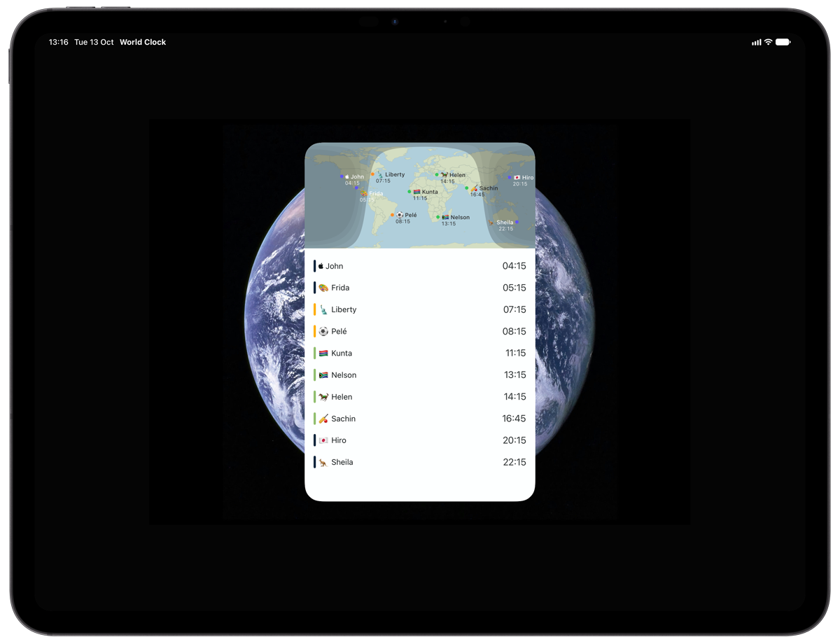
Task: Tap the kangaroo emoji beside Sheila in the list
Action: 323,462
